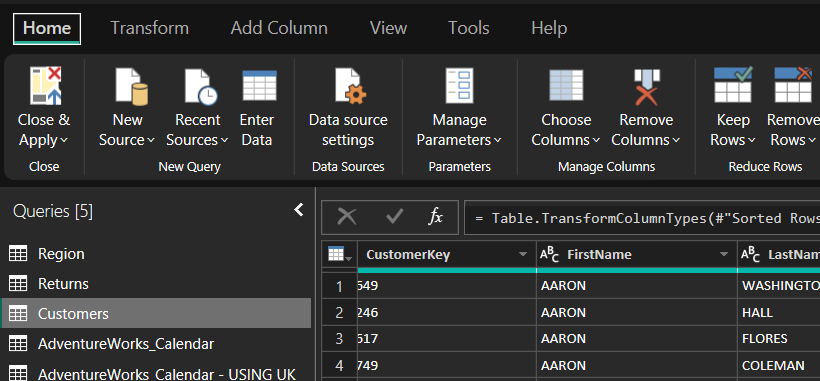Click the Keep Rows icon
Screen dimensions: 820x381
click(x=733, y=85)
